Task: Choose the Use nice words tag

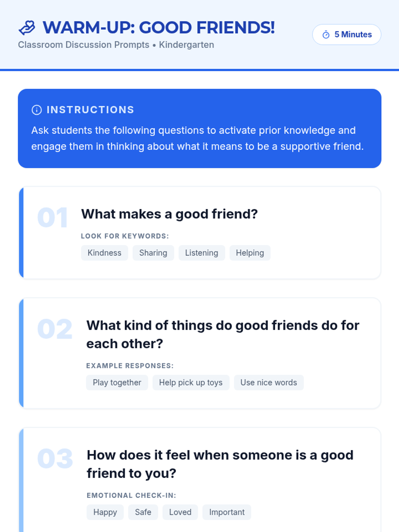Action: click(269, 382)
